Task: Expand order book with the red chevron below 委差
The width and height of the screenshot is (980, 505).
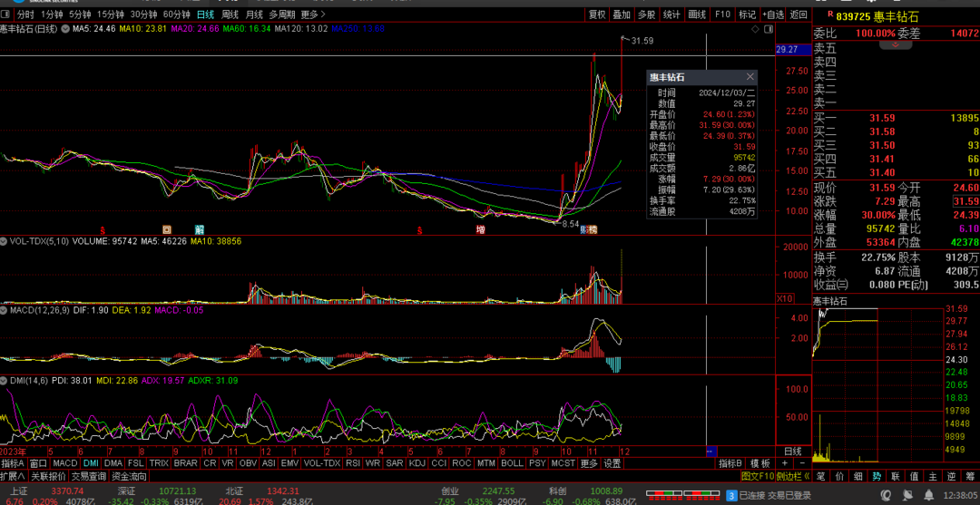Action: tap(895, 45)
